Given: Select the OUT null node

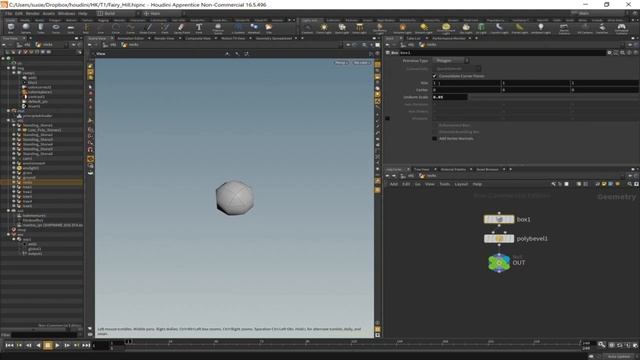Looking at the screenshot, I should point(499,262).
